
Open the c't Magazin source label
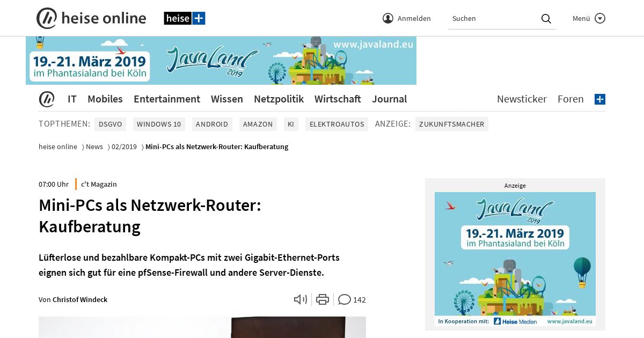pyautogui.click(x=99, y=184)
